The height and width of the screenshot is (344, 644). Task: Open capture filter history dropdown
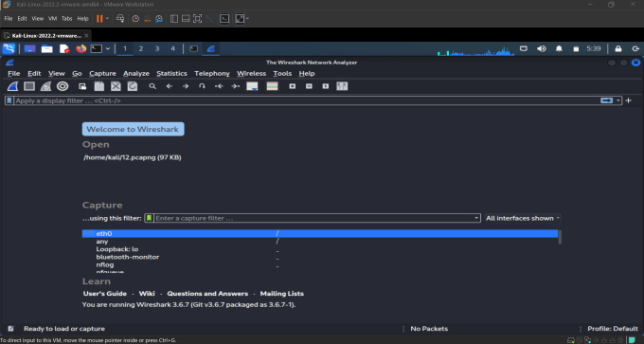476,218
